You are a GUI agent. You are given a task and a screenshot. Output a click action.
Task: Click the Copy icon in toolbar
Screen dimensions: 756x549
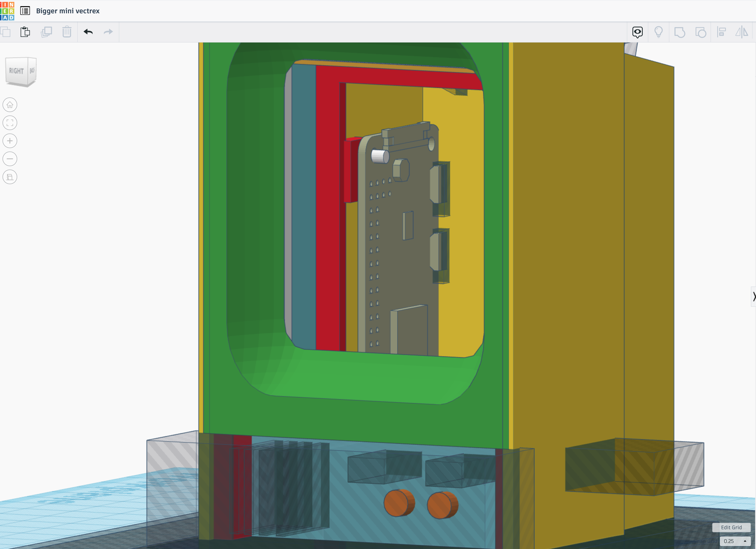[x=5, y=32]
